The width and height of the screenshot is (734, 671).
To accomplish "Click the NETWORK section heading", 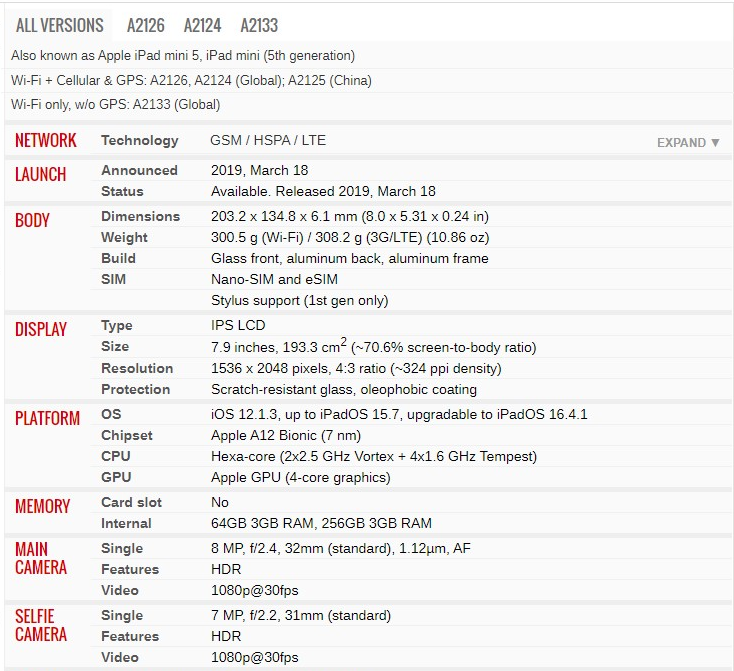I will tap(45, 140).
